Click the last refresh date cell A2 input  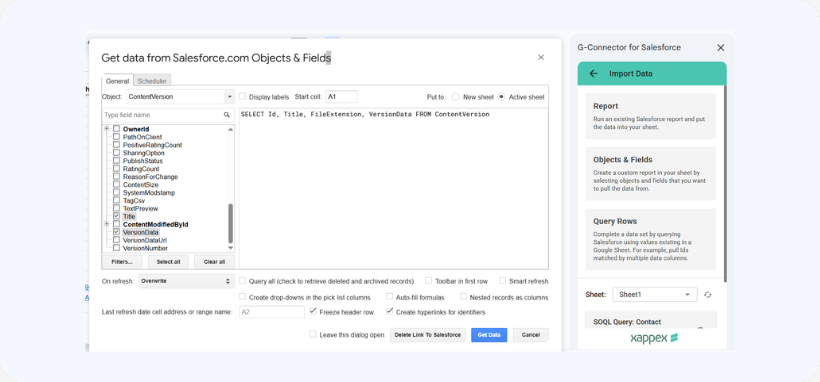[272, 312]
